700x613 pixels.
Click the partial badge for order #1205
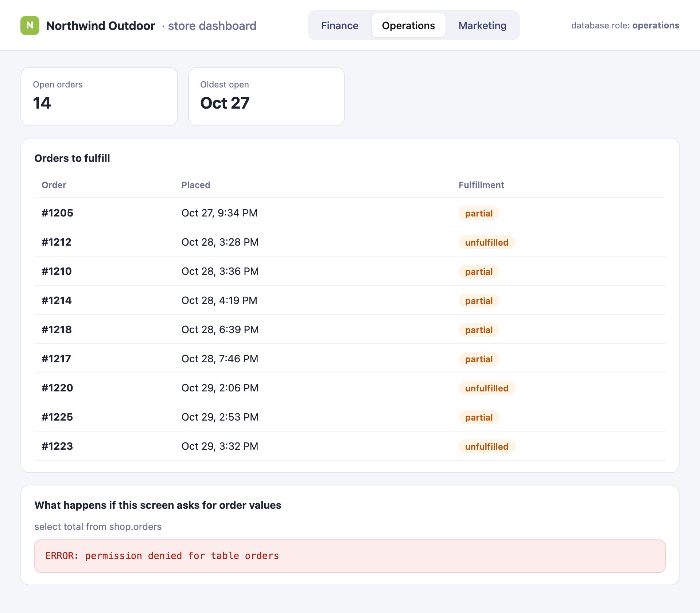click(479, 213)
